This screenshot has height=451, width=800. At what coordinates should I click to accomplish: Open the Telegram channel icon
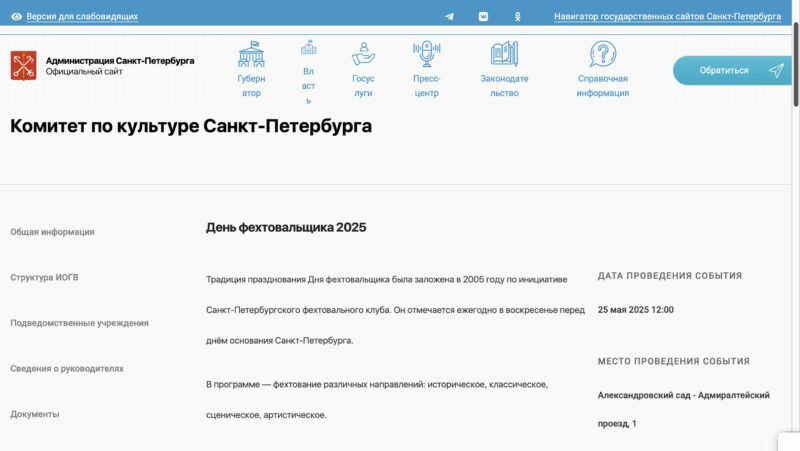tap(449, 17)
